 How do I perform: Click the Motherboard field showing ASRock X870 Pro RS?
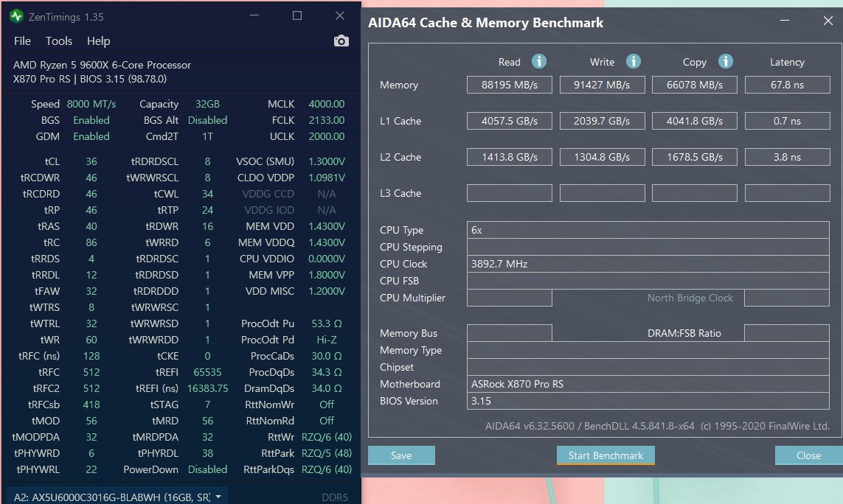[x=648, y=384]
